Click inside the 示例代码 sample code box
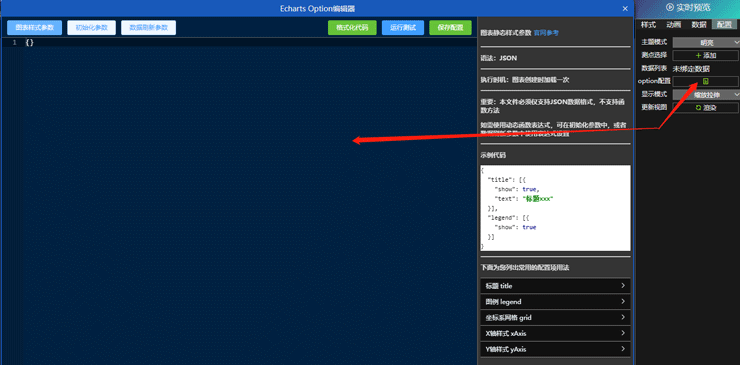The width and height of the screenshot is (740, 365). 555,208
